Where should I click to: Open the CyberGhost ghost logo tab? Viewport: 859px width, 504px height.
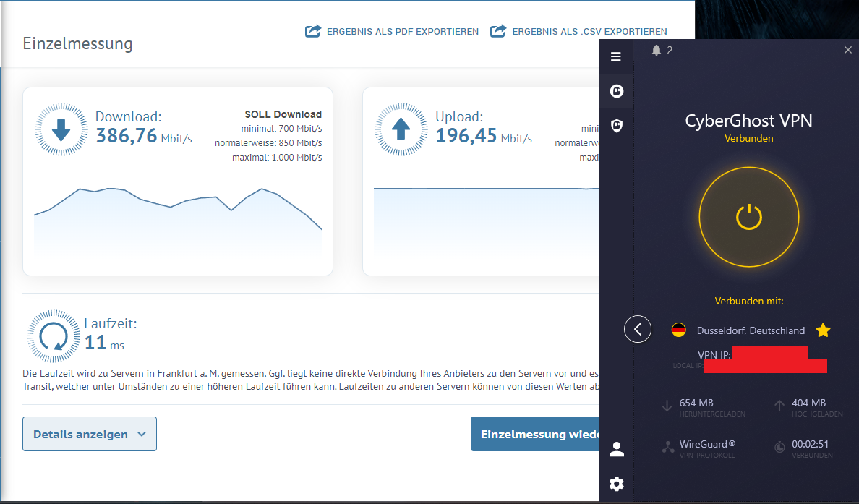[617, 91]
